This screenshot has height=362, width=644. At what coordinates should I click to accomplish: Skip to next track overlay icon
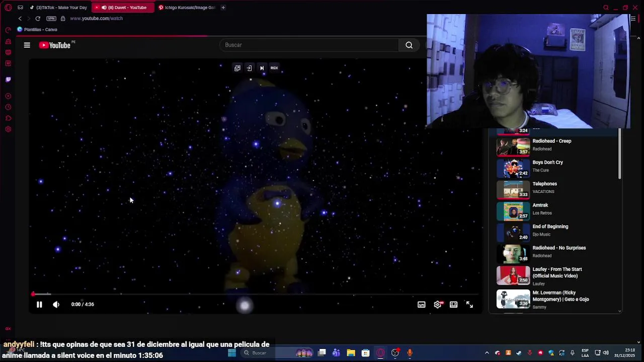[x=262, y=68]
